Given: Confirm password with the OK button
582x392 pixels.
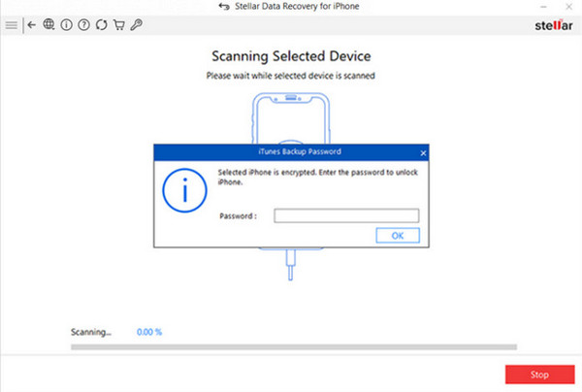Looking at the screenshot, I should [398, 236].
